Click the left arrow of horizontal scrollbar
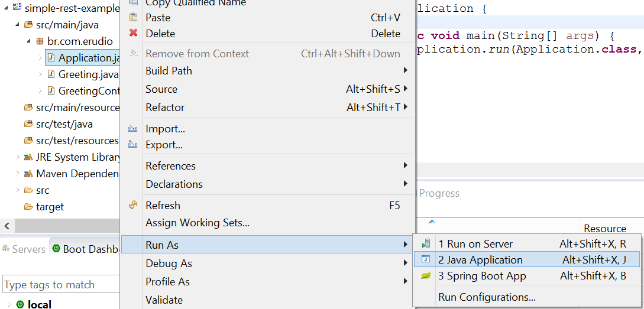The width and height of the screenshot is (644, 309). click(x=7, y=226)
